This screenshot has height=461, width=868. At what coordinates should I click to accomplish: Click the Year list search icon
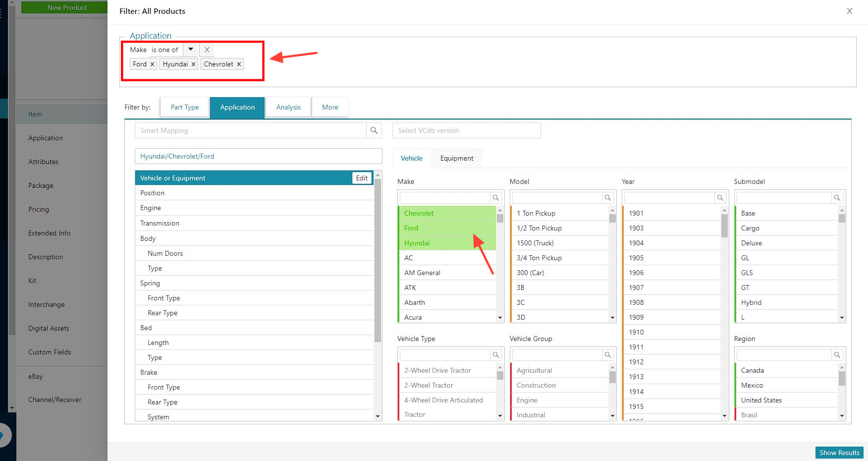[720, 198]
